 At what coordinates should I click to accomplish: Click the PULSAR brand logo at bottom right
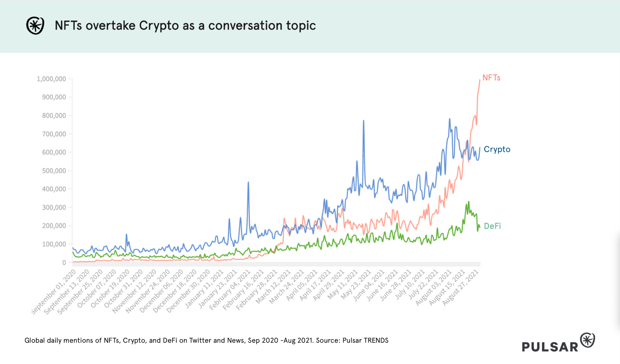point(558,343)
